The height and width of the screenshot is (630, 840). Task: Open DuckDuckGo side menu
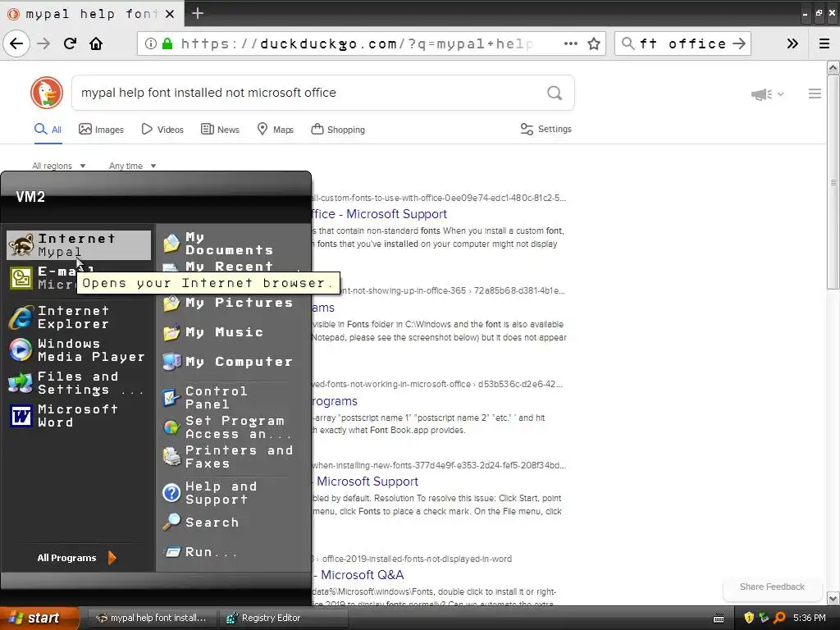(815, 94)
